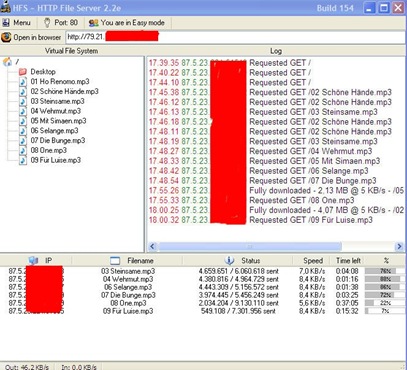This screenshot has width=407, height=370.
Task: Select 05 Mit Simaen.mp3 tree item
Action: pos(58,121)
